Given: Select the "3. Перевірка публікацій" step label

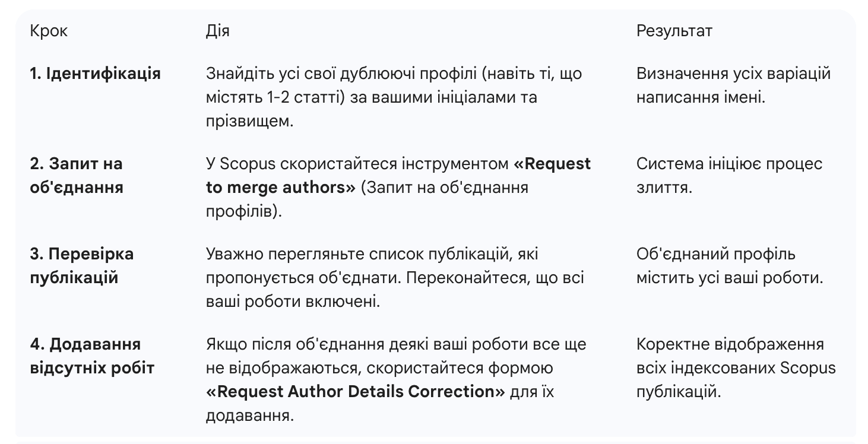Looking at the screenshot, I should click(x=82, y=266).
